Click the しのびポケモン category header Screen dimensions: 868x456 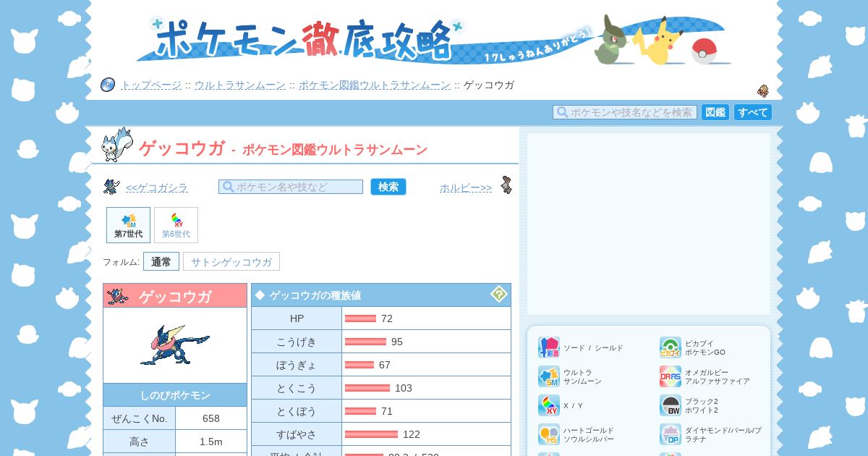click(x=175, y=395)
